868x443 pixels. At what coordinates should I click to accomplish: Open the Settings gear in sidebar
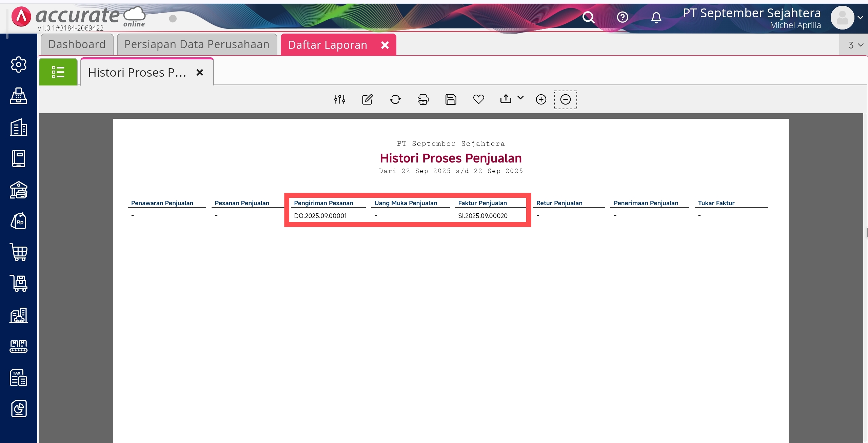click(x=19, y=64)
